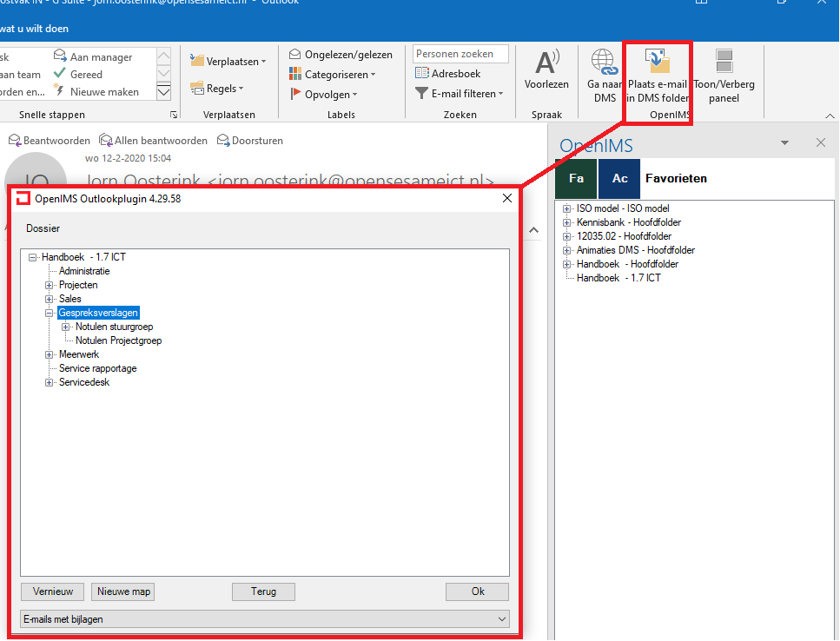Select Notulen stuurgroep folder name
Screen dimensions: 840x641
pos(114,327)
